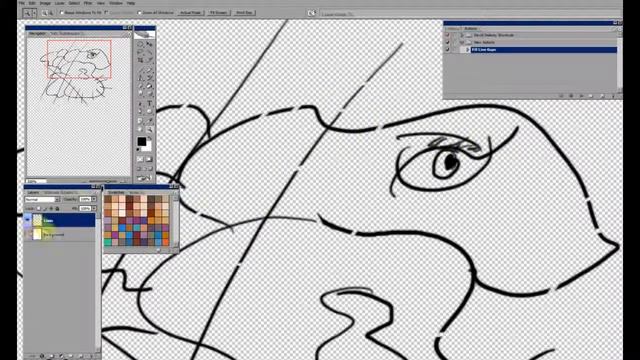Click the trash button in Actions panel

click(x=613, y=96)
